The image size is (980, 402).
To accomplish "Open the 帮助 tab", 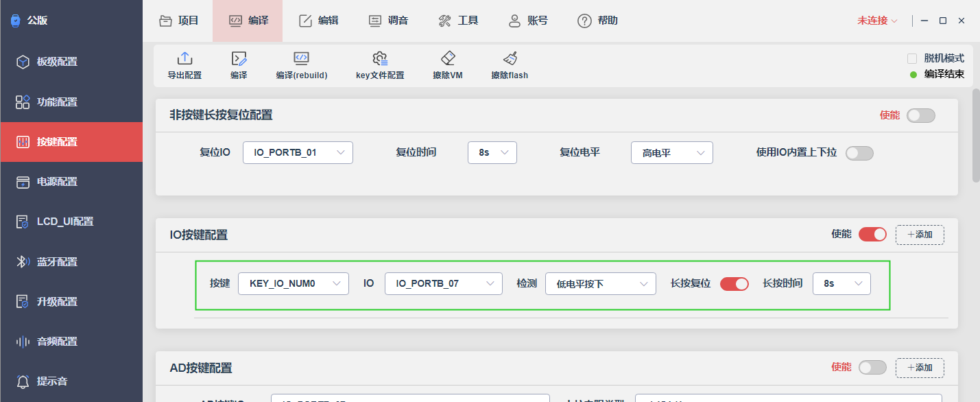I will [598, 21].
